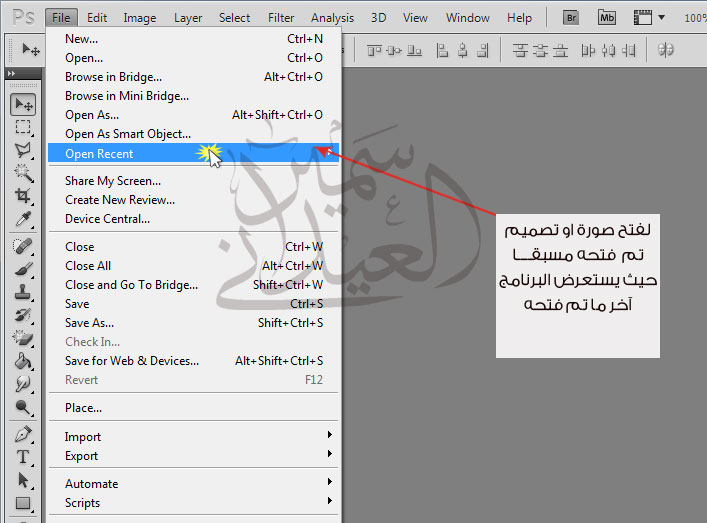
Task: Open the Help menu
Action: click(519, 18)
